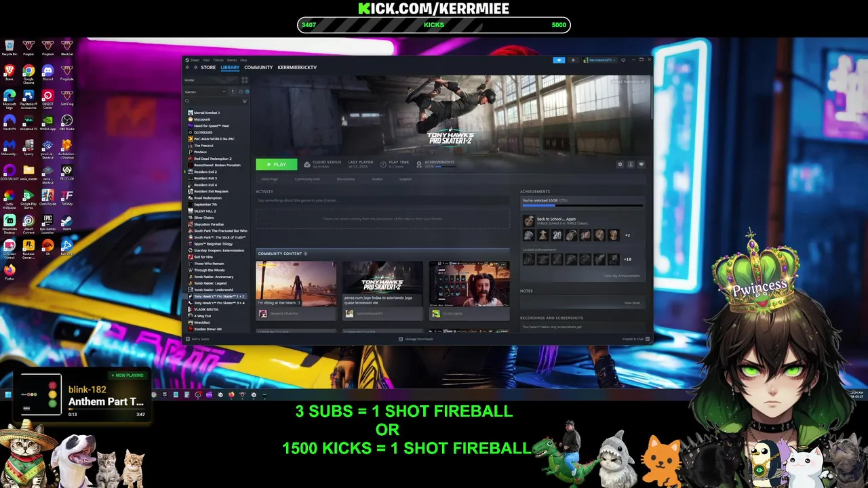Toggle the recent-activity clock filter

241,91
